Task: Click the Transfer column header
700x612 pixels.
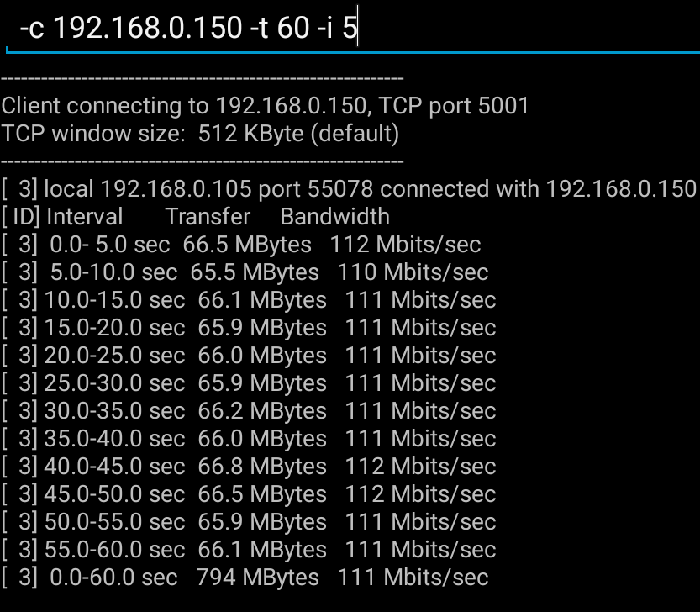Action: pos(208,217)
